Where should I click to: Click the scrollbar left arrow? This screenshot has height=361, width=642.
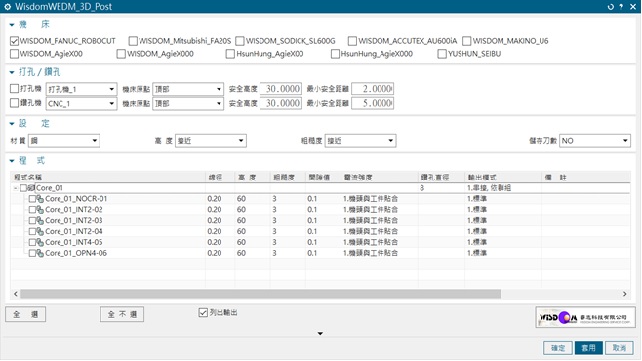(x=16, y=294)
